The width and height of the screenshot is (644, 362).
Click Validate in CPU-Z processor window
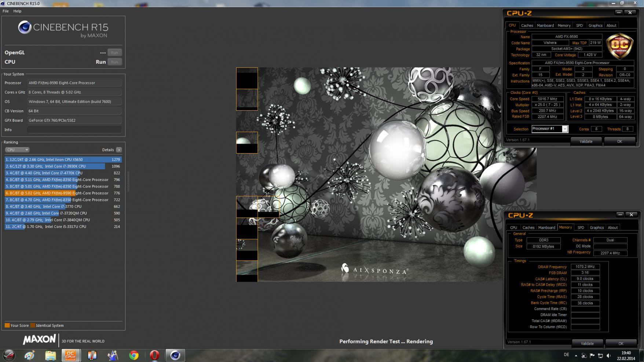[x=586, y=141]
